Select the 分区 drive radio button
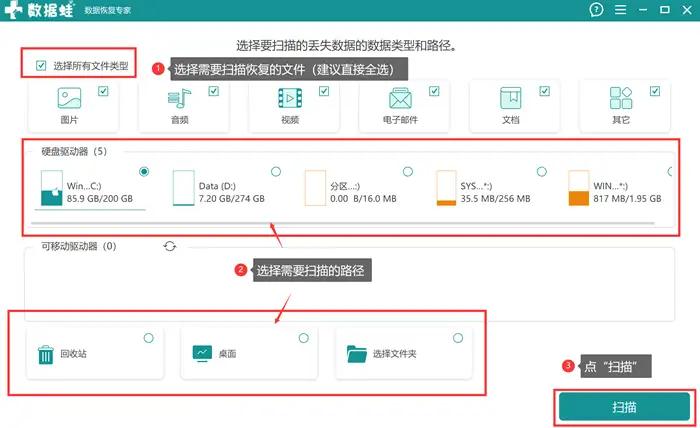The width and height of the screenshot is (700, 428). point(408,171)
